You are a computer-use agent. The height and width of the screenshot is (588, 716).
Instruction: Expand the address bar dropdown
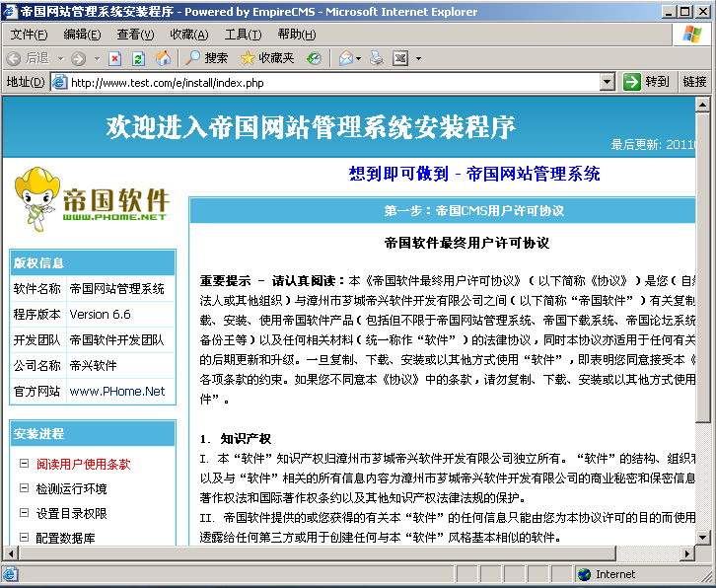[607, 83]
